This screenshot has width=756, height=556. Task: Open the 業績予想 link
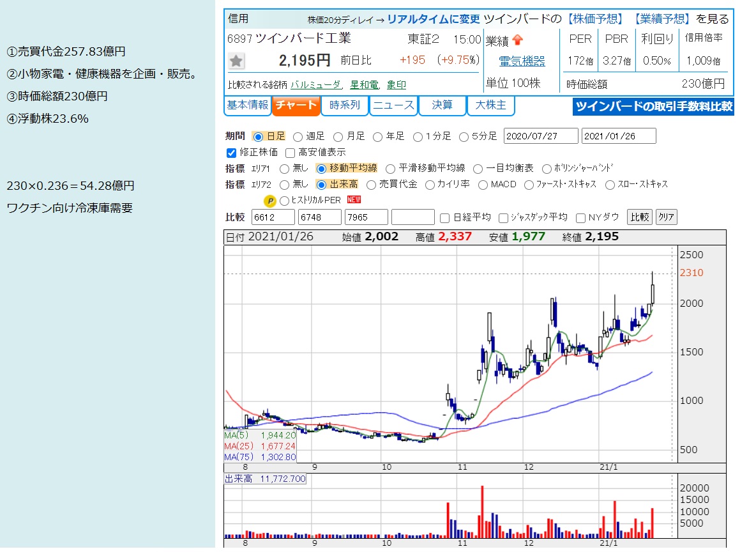pos(663,19)
